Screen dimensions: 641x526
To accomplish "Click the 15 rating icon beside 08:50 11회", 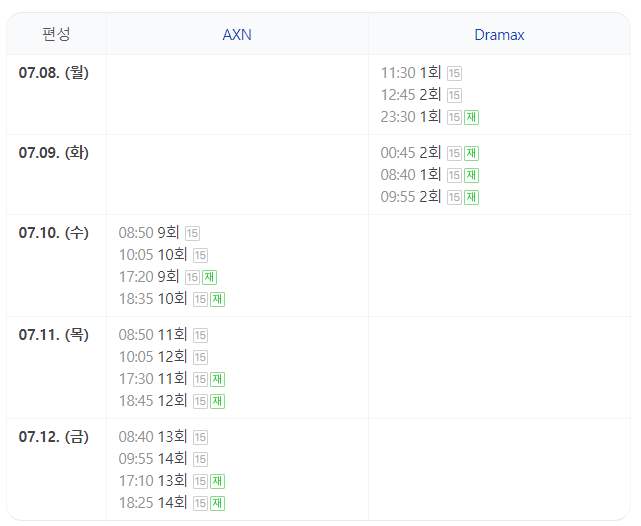I will click(x=200, y=336).
